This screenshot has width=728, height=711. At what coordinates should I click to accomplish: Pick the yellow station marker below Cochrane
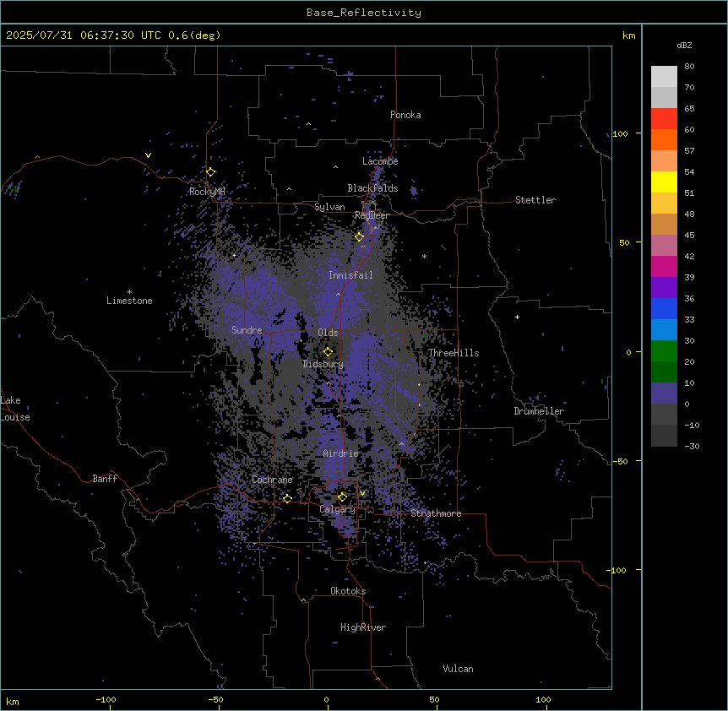coord(287,498)
